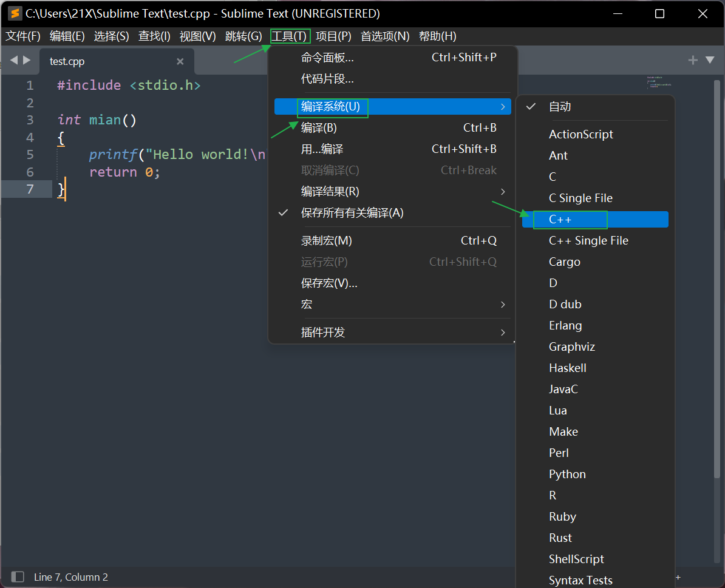Choose 录制宏(M) menu entry
This screenshot has width=725, height=588.
click(x=392, y=241)
